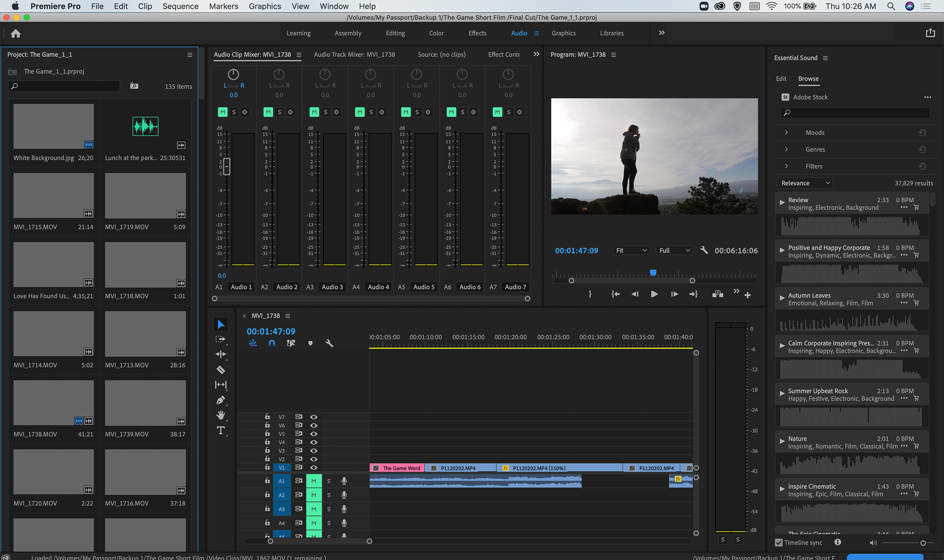944x560 pixels.
Task: Click the timecode 00:01:47:09 in timeline
Action: coord(271,331)
